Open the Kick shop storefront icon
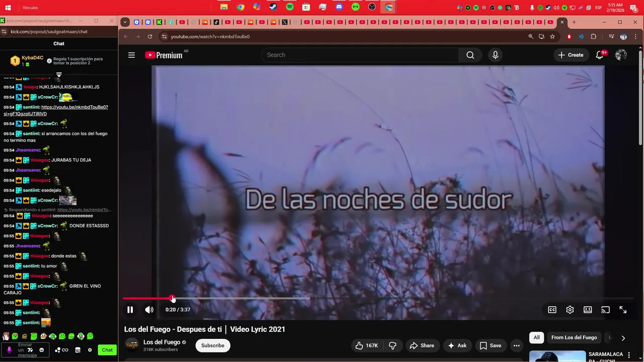The image size is (644, 362). pyautogui.click(x=78, y=350)
